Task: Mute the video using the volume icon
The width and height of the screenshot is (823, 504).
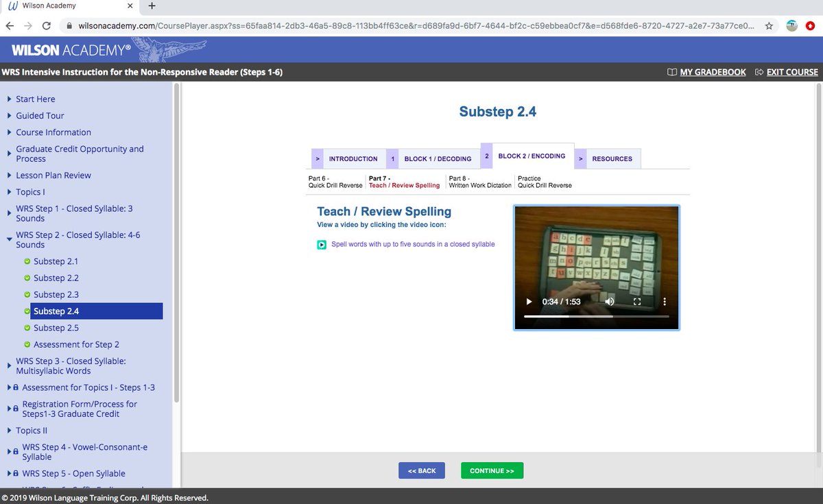Action: (610, 302)
